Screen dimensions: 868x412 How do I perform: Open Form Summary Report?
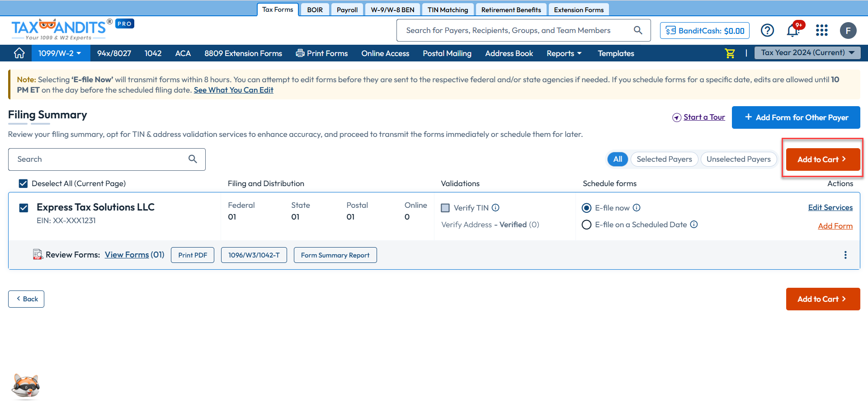335,255
